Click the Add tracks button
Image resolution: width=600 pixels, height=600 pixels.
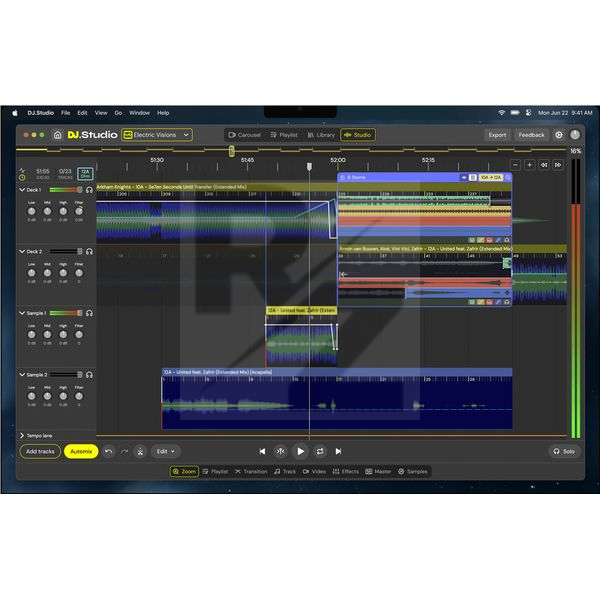coord(40,452)
